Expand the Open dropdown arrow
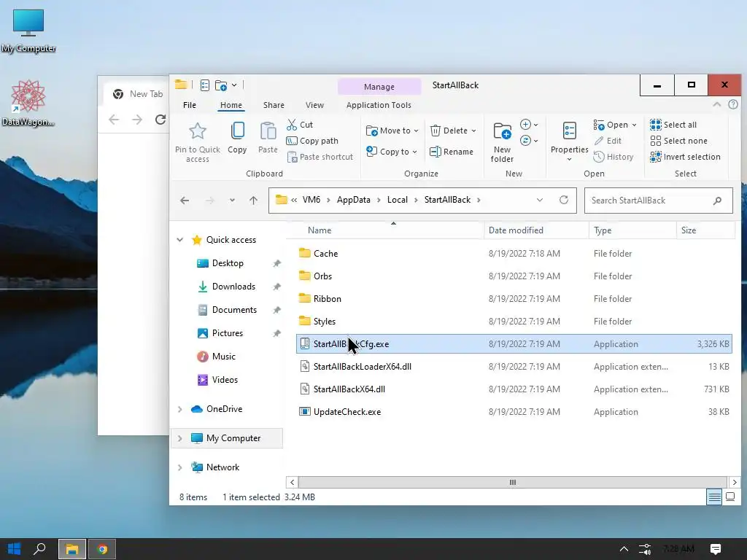 click(634, 125)
